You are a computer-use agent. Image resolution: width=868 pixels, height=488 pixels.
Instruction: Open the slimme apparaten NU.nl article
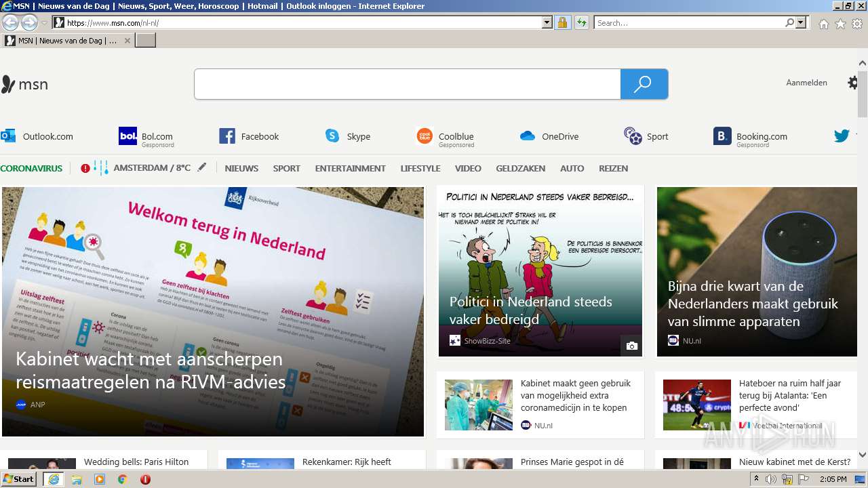(x=757, y=272)
